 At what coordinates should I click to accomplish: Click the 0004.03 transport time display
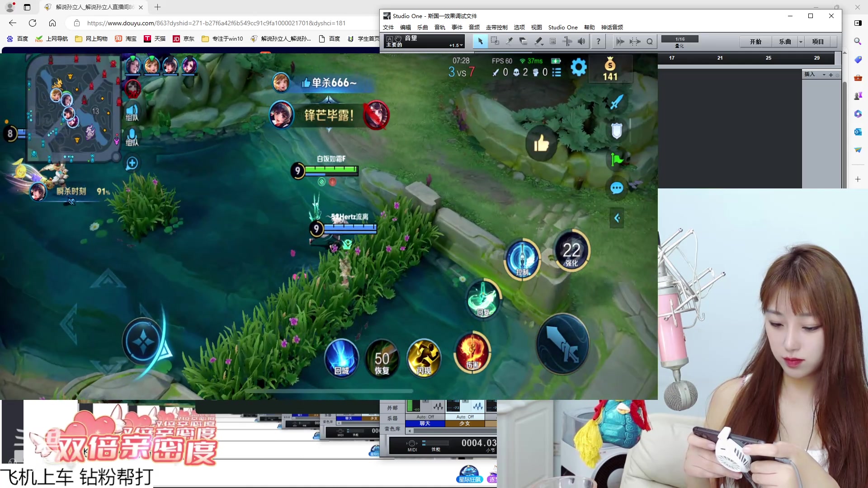coord(478,443)
